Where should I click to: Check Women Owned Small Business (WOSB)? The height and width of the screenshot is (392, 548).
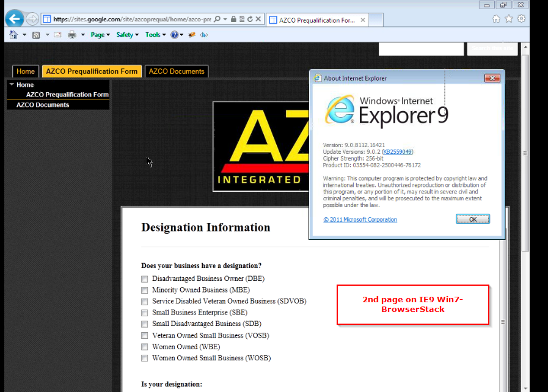(144, 358)
